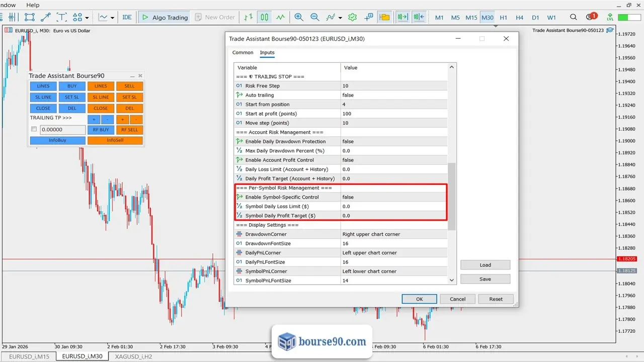Click the LVL signal level icon
This screenshot has width=644, height=362.
pos(609,18)
